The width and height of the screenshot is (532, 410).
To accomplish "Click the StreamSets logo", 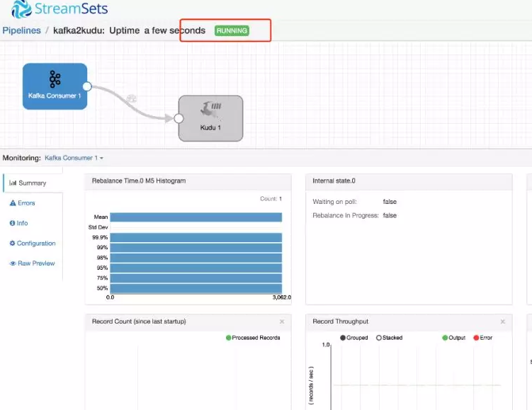I will [60, 8].
